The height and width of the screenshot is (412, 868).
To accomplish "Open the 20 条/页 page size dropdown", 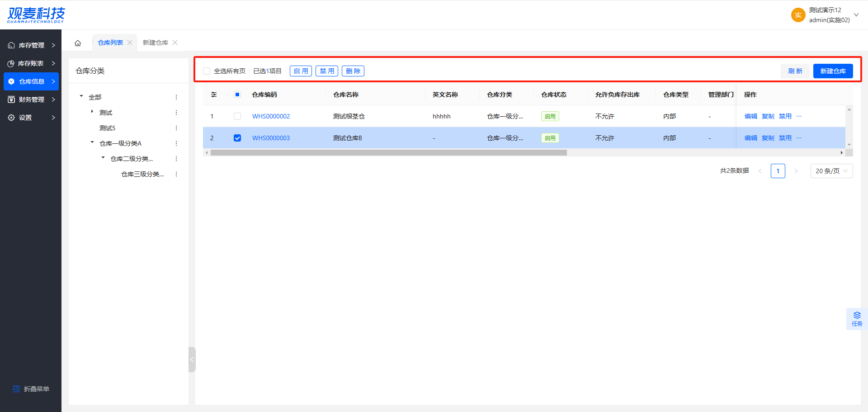I will [831, 171].
